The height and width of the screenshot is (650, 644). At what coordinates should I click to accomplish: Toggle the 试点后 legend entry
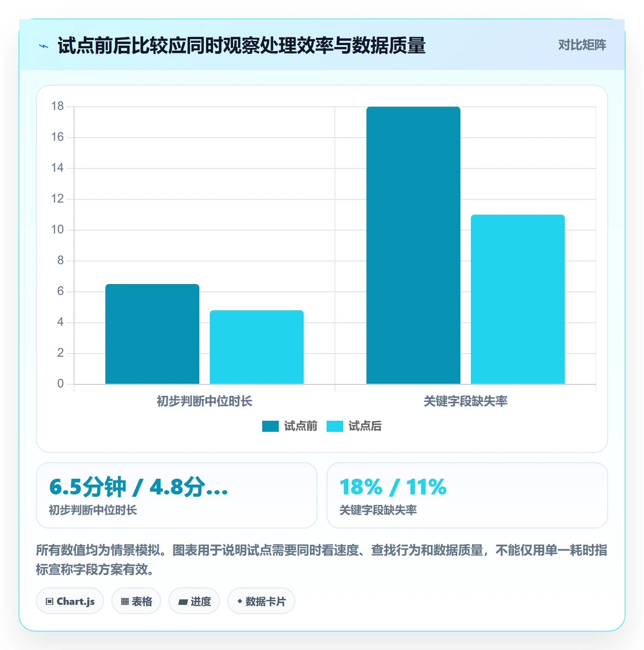point(354,426)
